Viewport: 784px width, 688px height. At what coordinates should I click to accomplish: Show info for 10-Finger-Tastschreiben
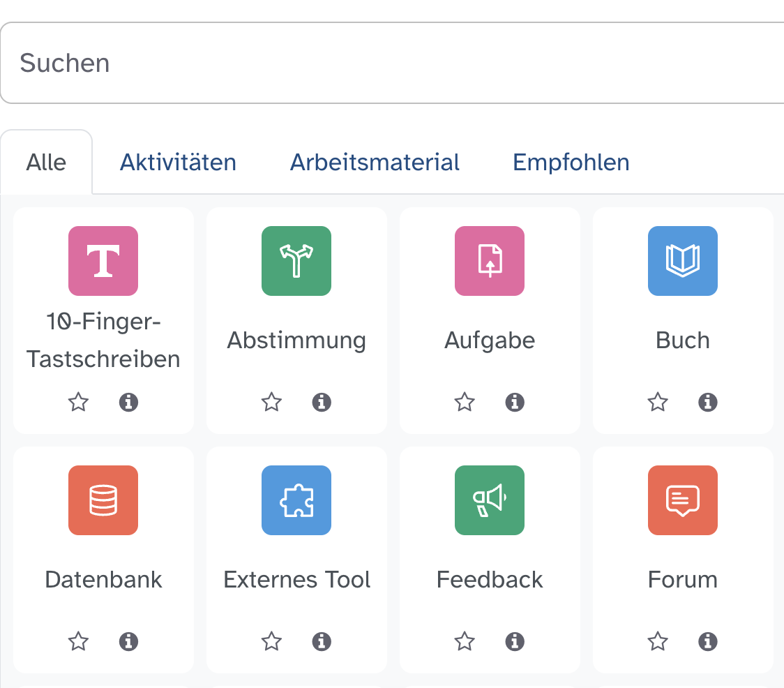coord(128,402)
